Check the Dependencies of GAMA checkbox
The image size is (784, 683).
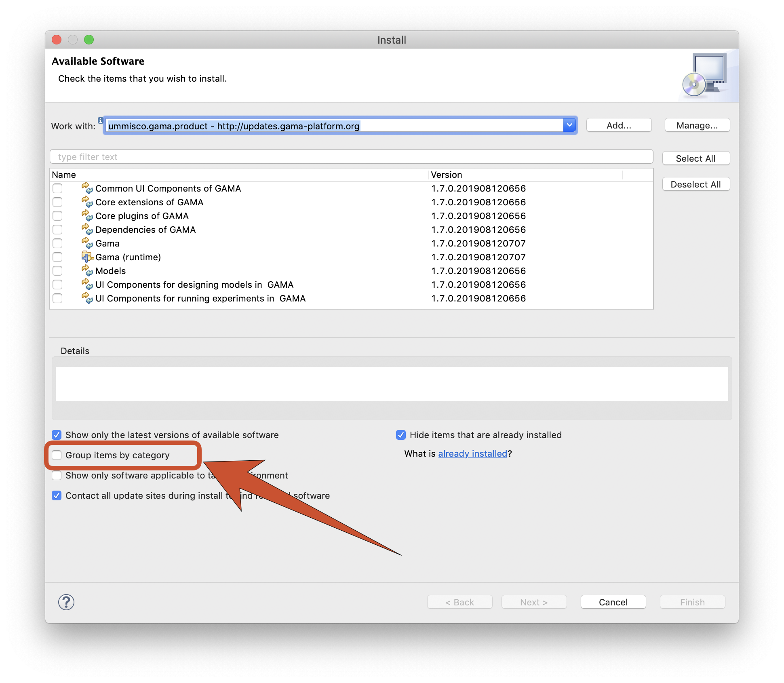click(57, 230)
